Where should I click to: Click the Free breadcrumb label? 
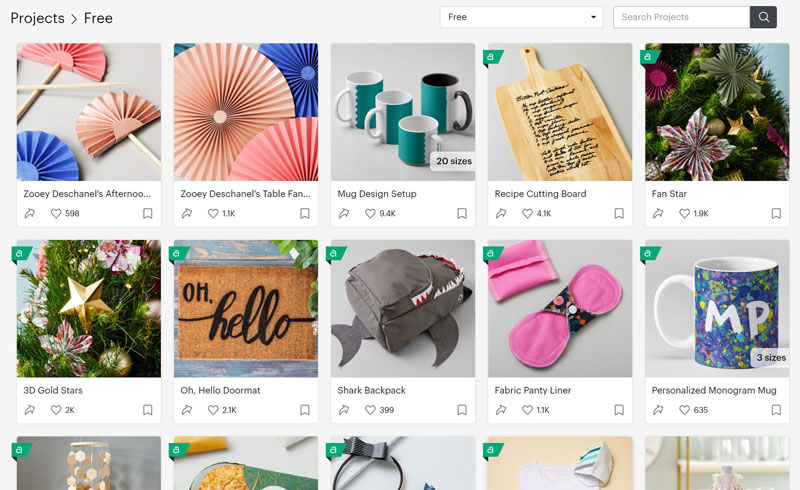click(98, 18)
